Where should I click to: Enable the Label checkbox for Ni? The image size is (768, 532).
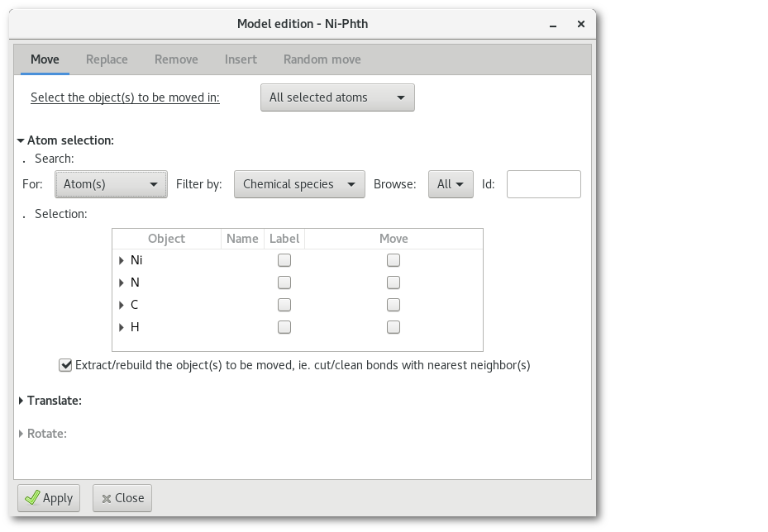[284, 260]
